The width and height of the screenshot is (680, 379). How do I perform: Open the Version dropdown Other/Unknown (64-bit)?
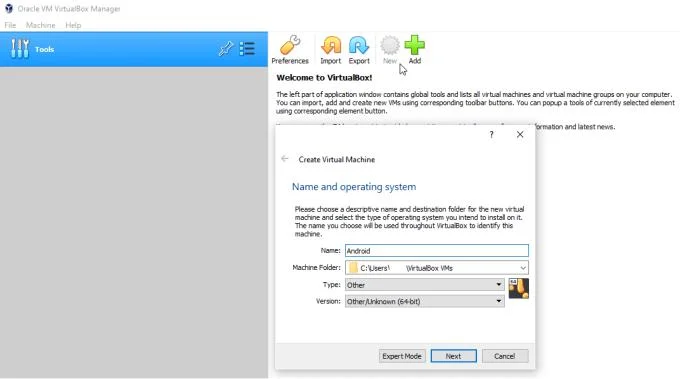tap(425, 301)
